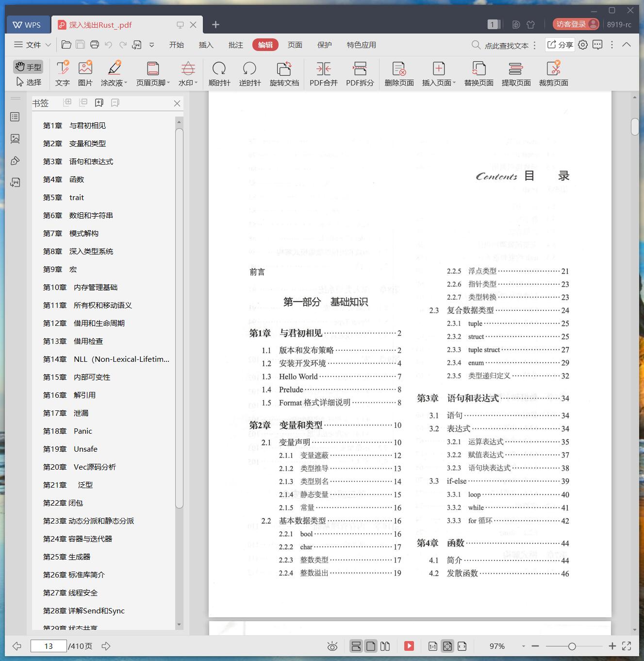Viewport: 644px width, 661px height.
Task: Go to next page arrow
Action: tap(106, 646)
